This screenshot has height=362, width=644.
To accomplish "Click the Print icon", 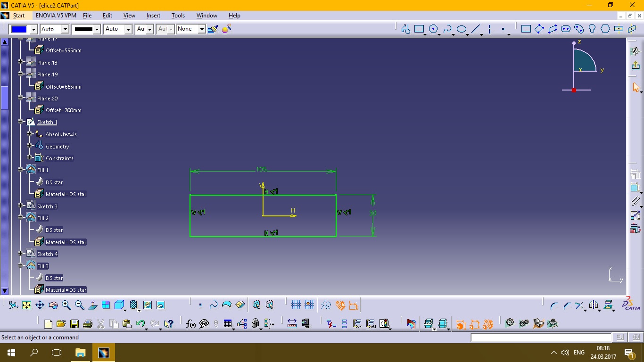I will pos(87,324).
